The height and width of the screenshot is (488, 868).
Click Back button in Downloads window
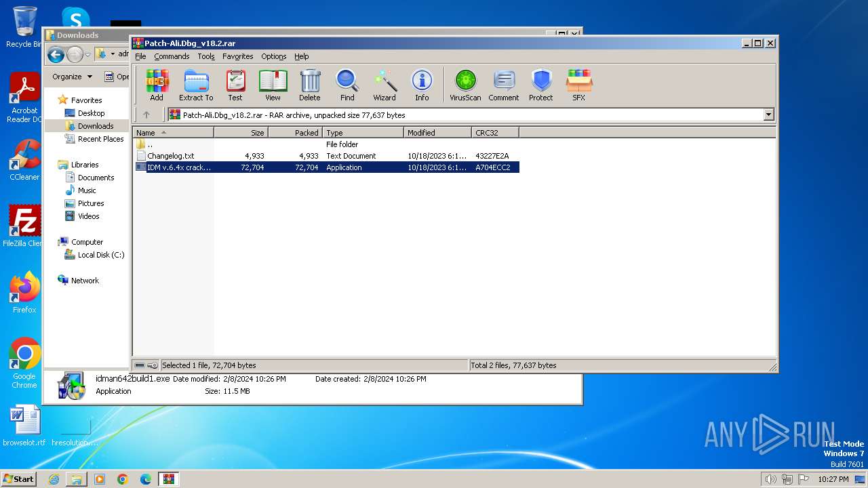56,54
